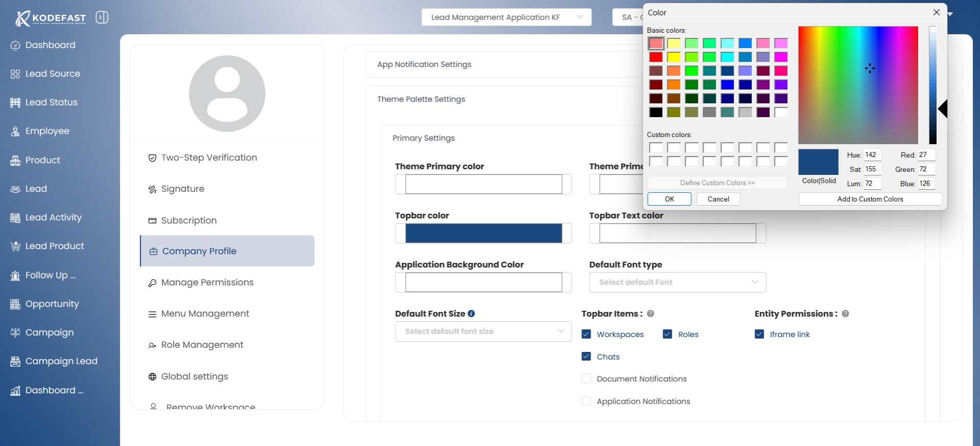Click the Lead Source sidebar icon

point(15,74)
